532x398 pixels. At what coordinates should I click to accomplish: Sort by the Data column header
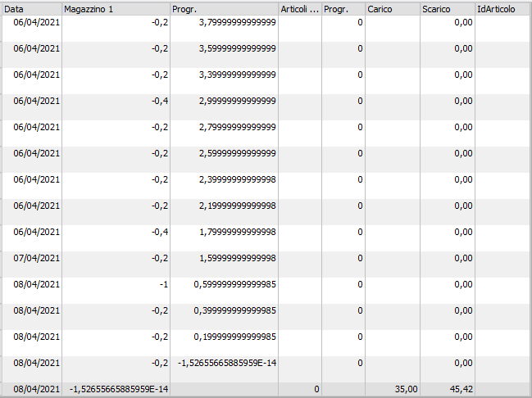(32, 9)
